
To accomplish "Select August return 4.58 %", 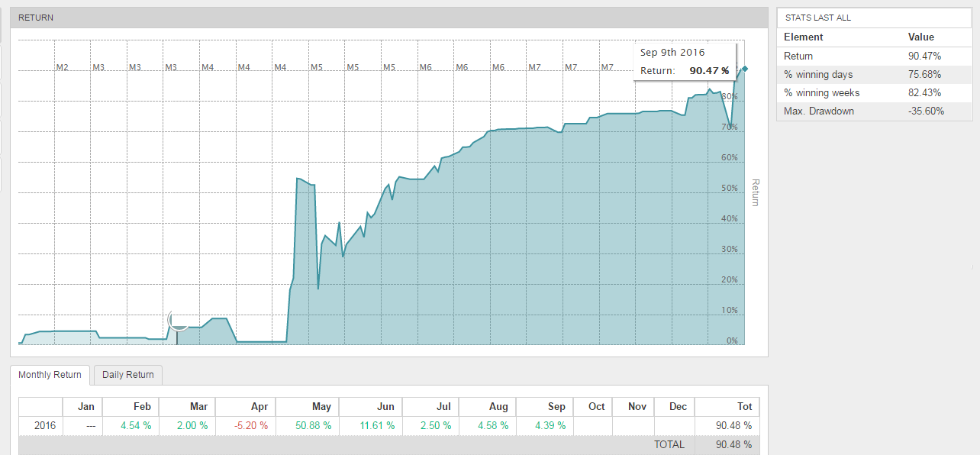I will pyautogui.click(x=492, y=425).
